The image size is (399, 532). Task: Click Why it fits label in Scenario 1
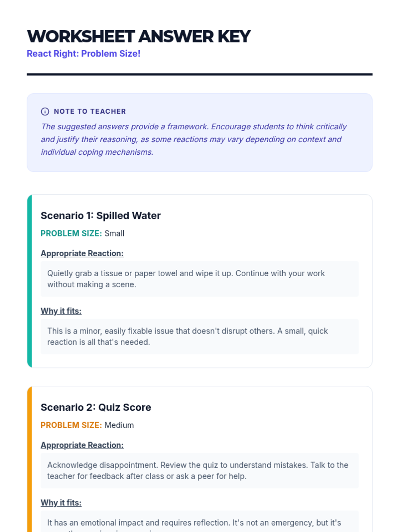[61, 311]
